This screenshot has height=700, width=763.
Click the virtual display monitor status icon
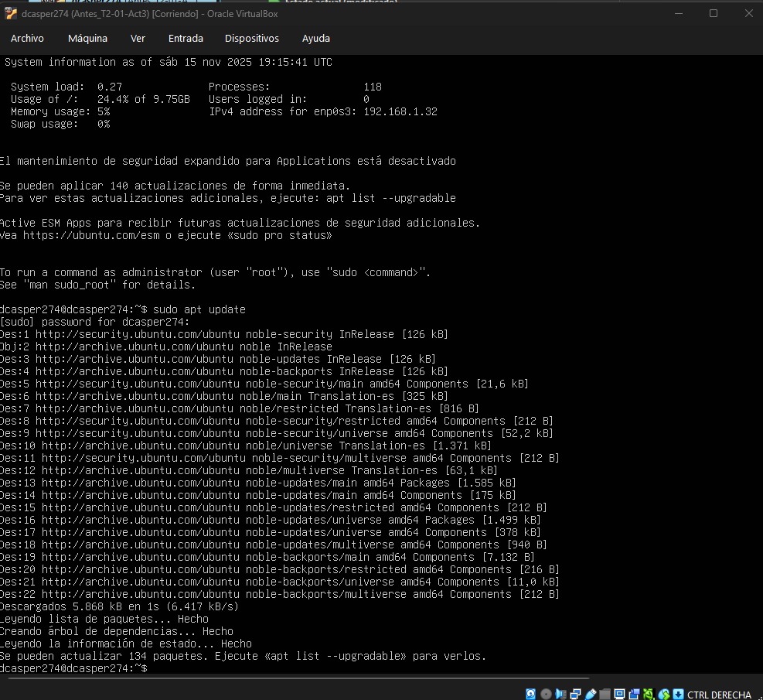pyautogui.click(x=620, y=694)
